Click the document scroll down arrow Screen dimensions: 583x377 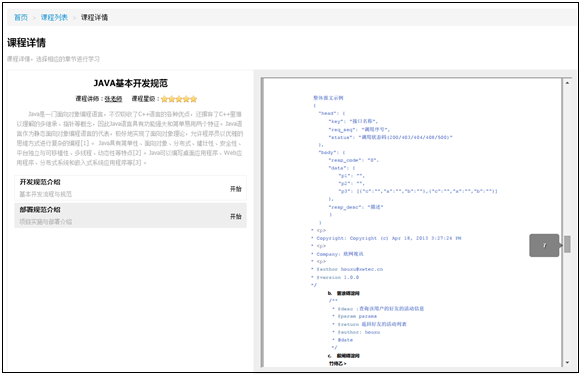click(x=567, y=362)
